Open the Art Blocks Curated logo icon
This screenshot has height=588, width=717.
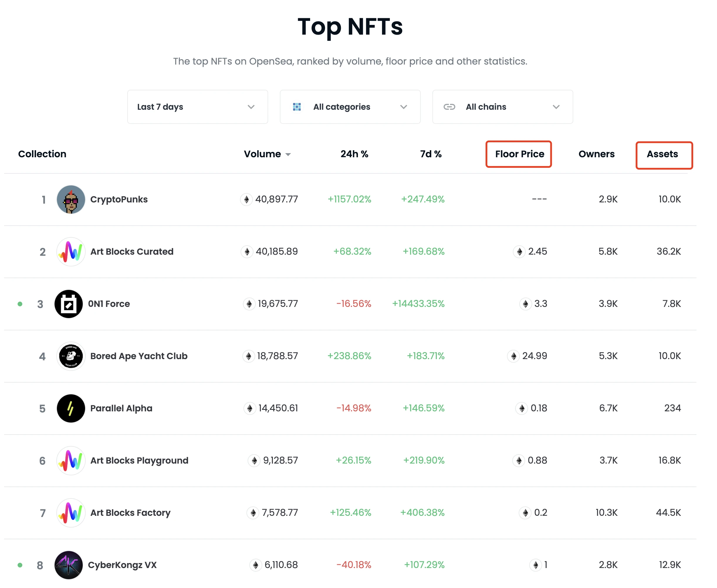(71, 252)
